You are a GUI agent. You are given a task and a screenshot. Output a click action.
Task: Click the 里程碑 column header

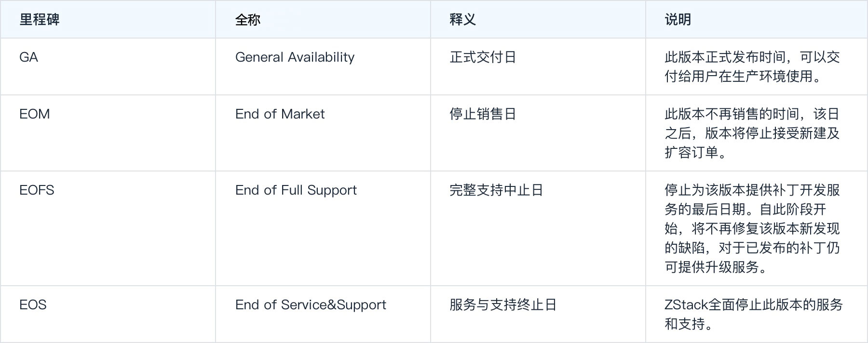coord(40,19)
